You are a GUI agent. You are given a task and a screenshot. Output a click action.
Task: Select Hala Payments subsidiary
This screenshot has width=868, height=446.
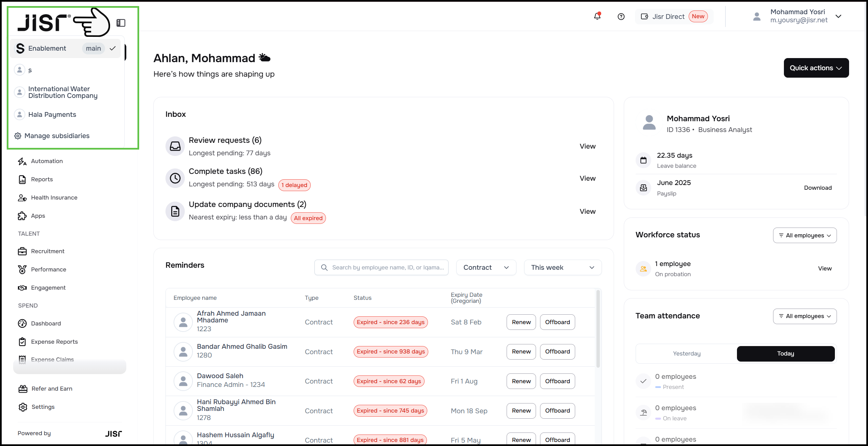52,114
